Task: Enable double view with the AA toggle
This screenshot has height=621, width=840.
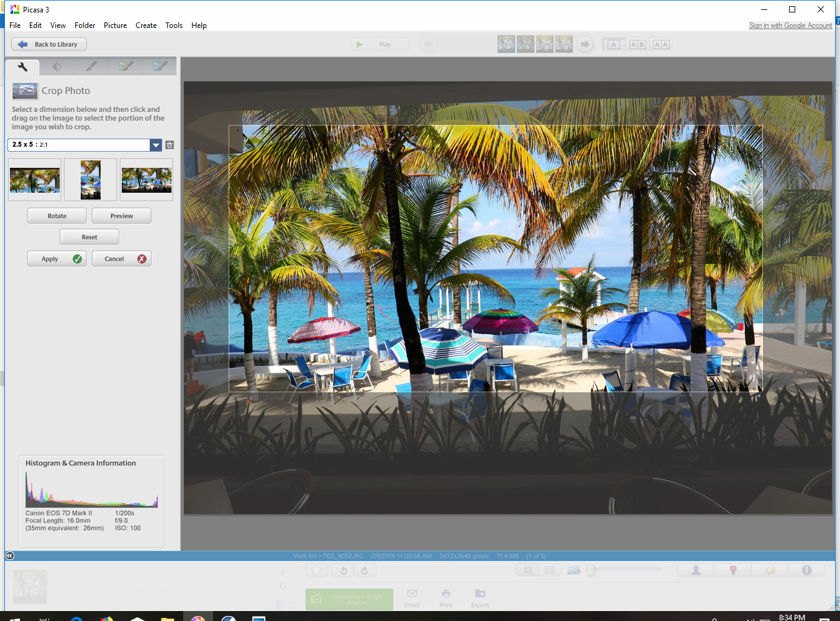Action: (661, 44)
